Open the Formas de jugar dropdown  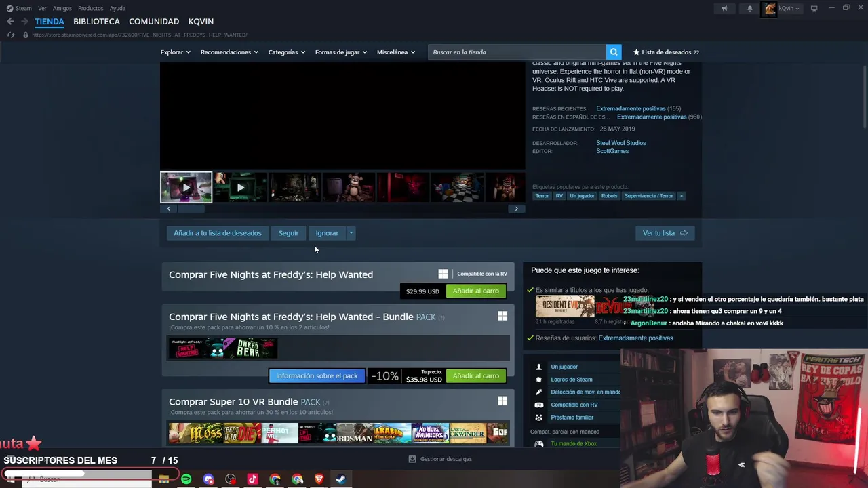coord(340,52)
